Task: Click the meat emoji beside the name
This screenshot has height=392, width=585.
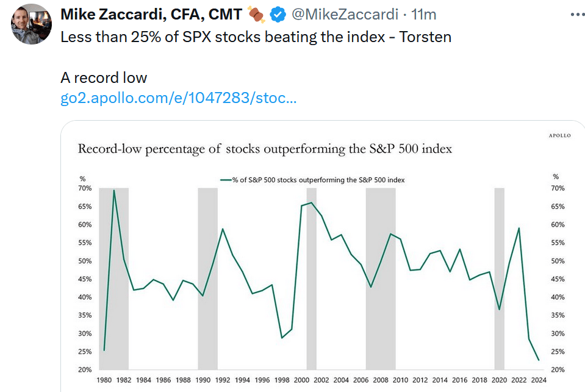Action: 256,13
